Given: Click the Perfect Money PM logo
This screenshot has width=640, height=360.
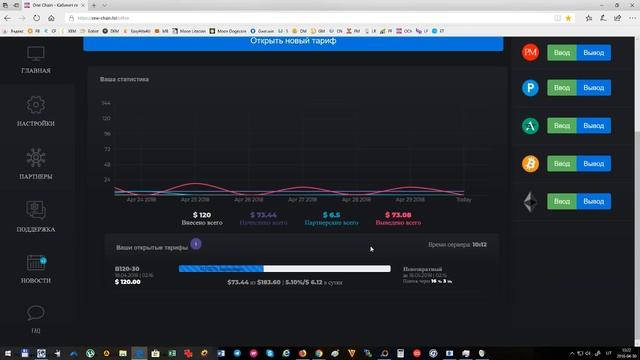Looking at the screenshot, I should [530, 52].
